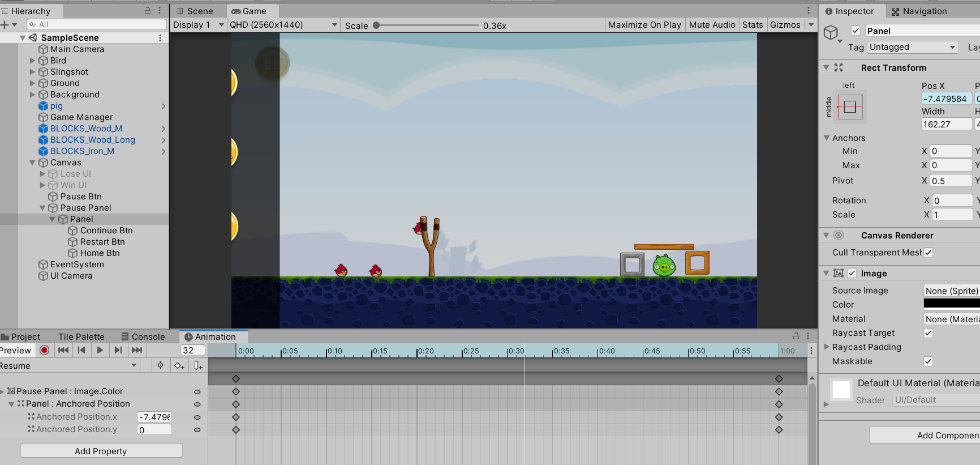Collapse Panel Anchored Position property
The image size is (980, 465).
point(11,404)
